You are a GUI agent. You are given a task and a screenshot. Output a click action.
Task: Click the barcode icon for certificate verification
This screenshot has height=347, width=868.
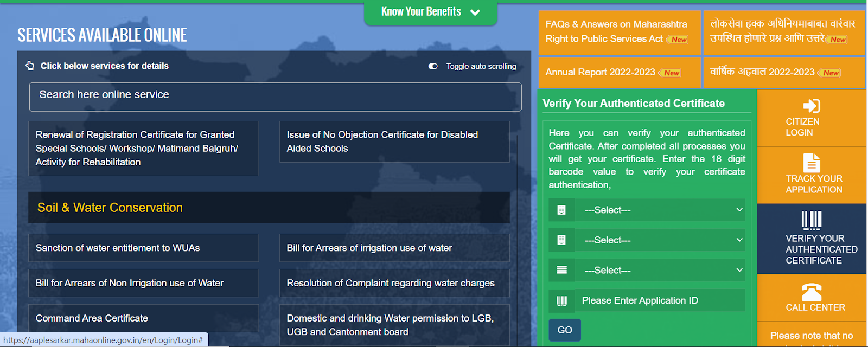click(812, 220)
